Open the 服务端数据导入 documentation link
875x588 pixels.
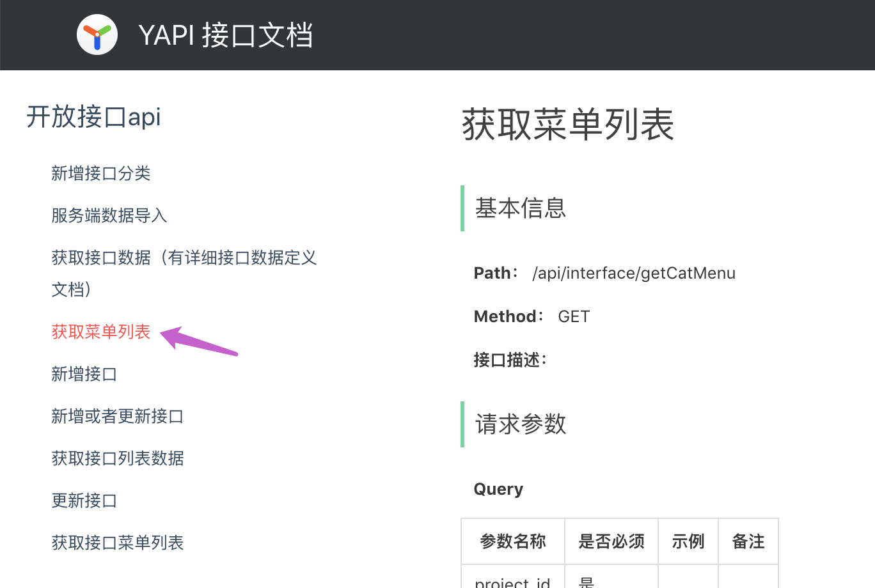click(x=109, y=215)
